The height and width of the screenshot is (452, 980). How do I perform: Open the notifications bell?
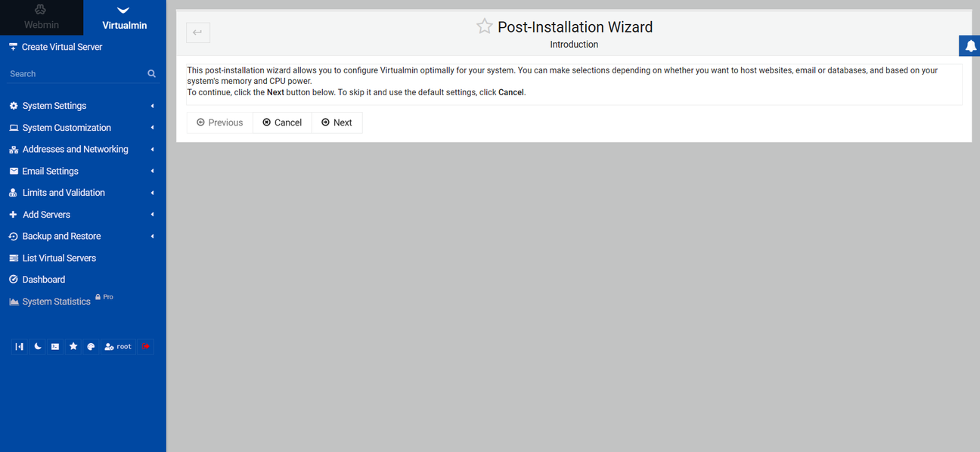coord(970,46)
